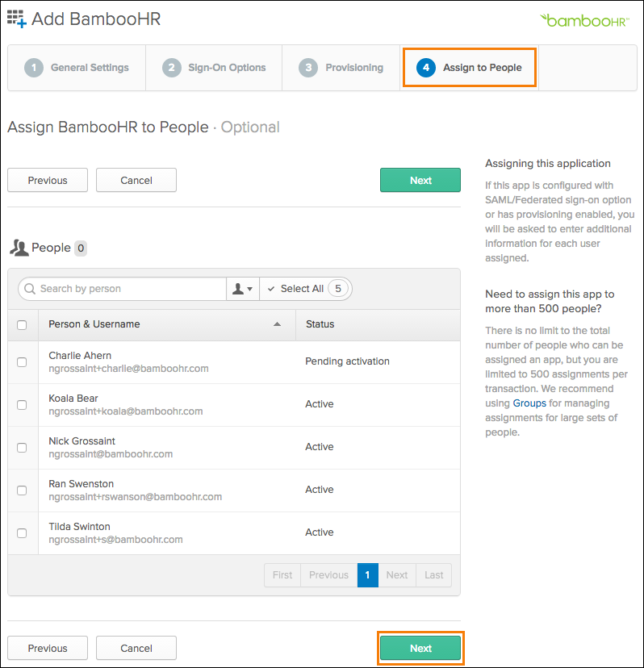Click the top green Next button
The image size is (644, 668).
click(x=420, y=180)
